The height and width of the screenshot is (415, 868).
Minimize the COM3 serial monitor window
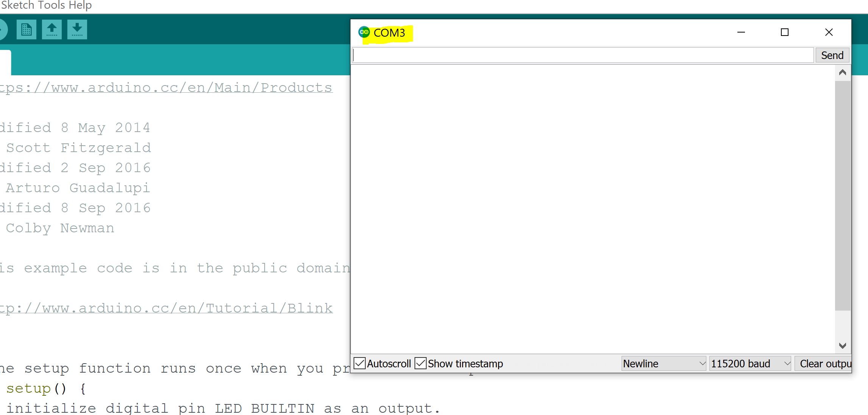click(x=741, y=33)
